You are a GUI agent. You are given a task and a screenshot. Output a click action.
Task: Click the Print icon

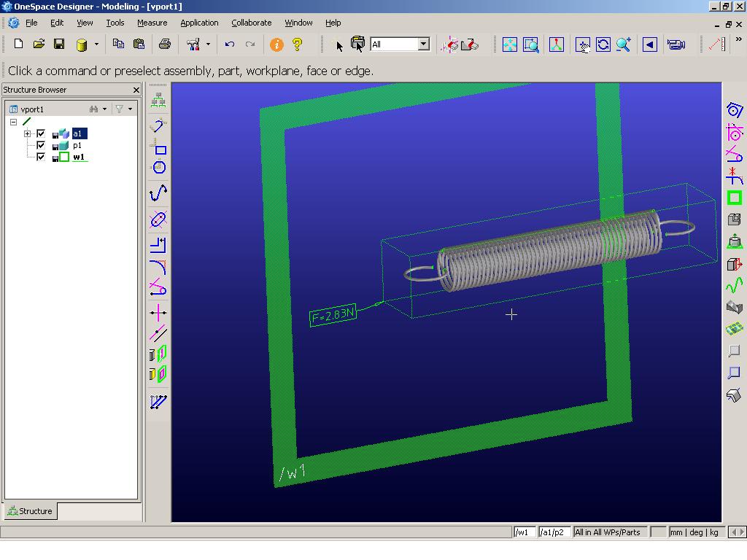pos(165,44)
